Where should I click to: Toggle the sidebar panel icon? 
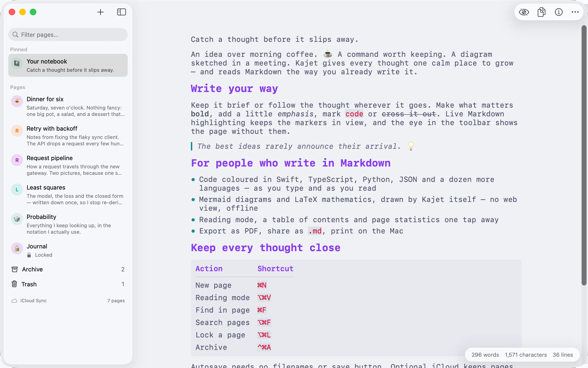pyautogui.click(x=122, y=12)
